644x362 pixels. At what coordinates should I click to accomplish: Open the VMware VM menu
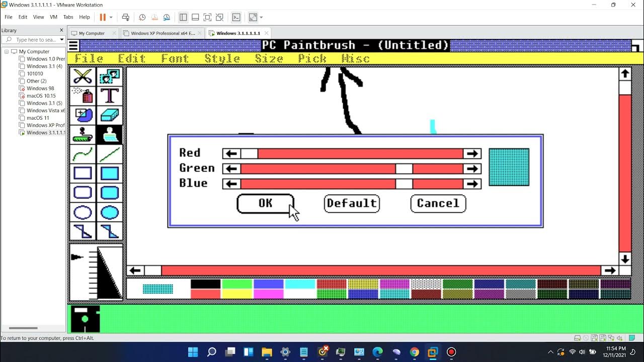53,17
